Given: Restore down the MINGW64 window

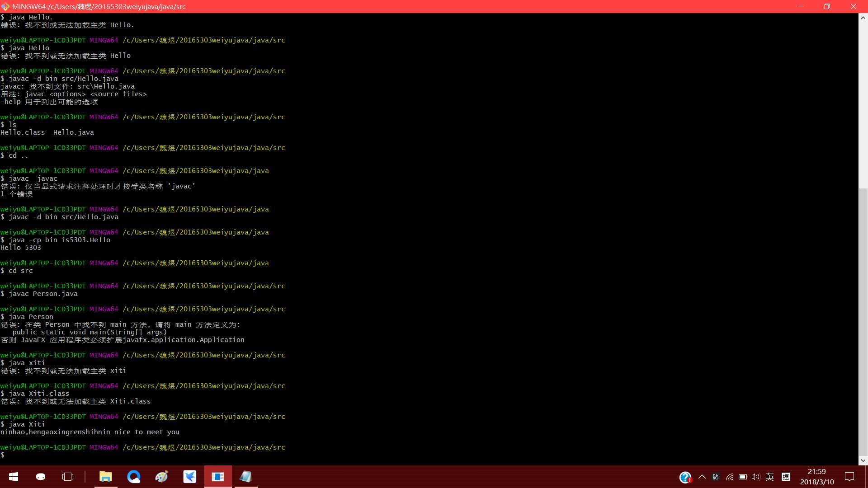Looking at the screenshot, I should click(826, 6).
